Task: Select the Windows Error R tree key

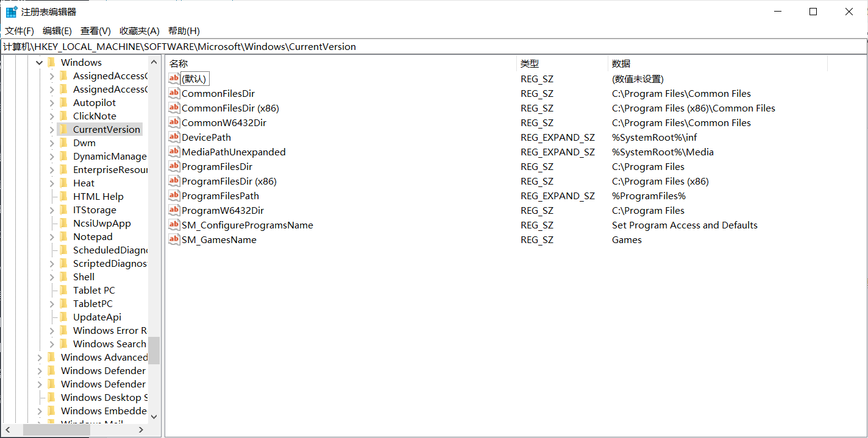Action: pos(110,330)
